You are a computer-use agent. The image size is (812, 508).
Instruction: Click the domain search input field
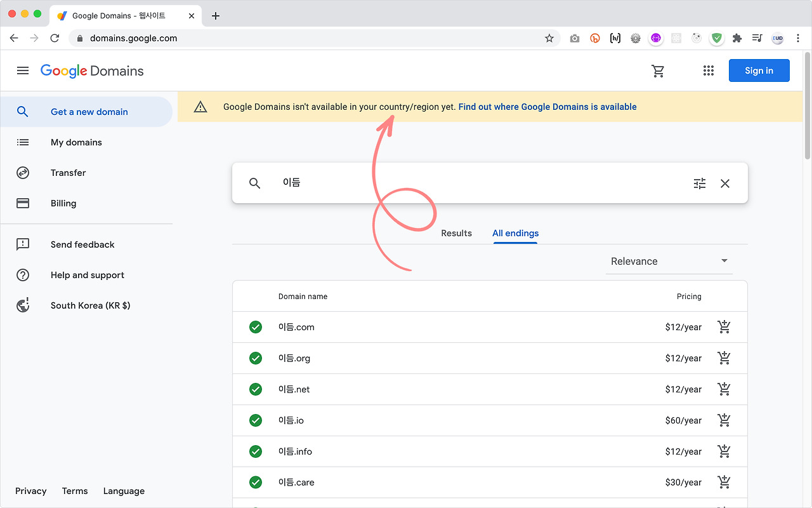[x=476, y=183]
